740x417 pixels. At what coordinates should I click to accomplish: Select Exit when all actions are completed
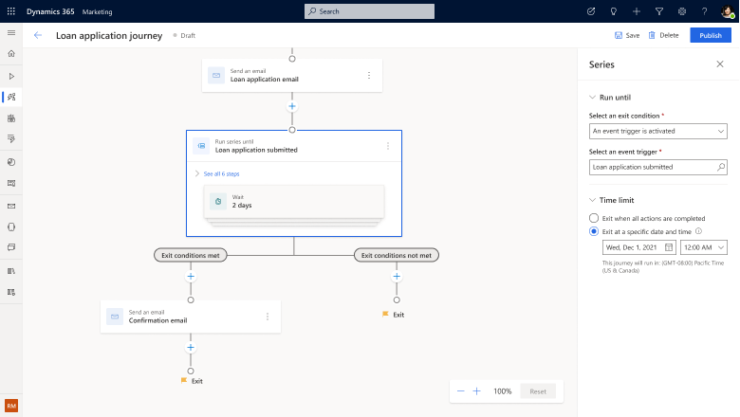tap(594, 218)
